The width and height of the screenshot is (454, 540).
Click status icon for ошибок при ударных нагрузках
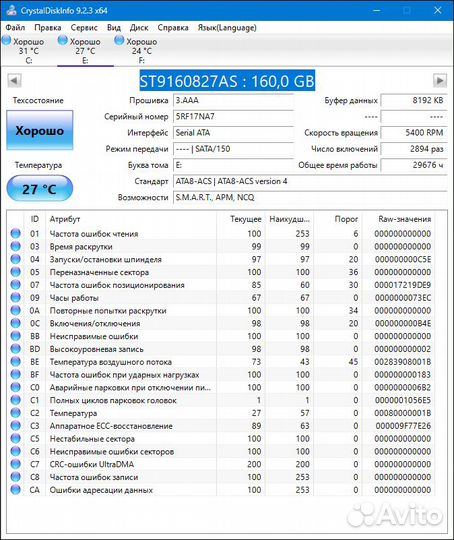tap(16, 374)
